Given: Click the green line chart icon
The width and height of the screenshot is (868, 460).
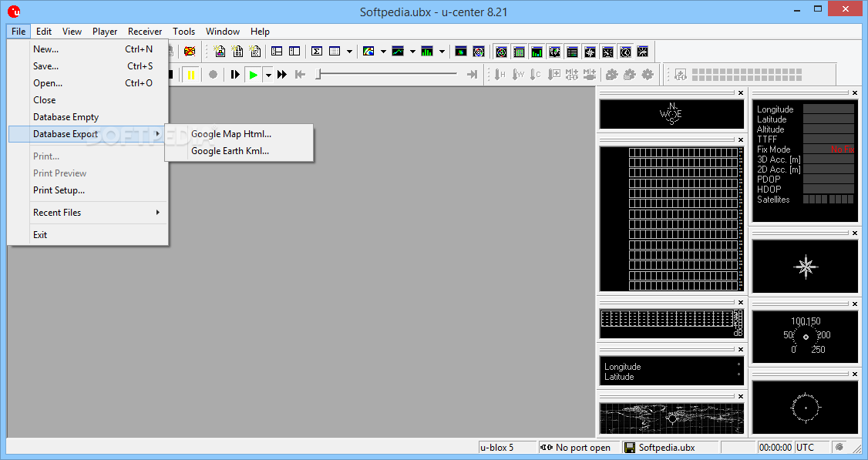Looking at the screenshot, I should click(x=398, y=52).
